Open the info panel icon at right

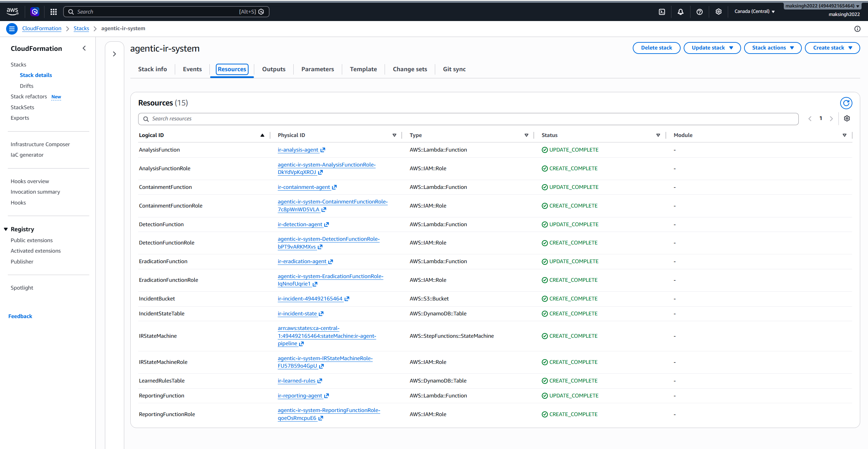857,29
